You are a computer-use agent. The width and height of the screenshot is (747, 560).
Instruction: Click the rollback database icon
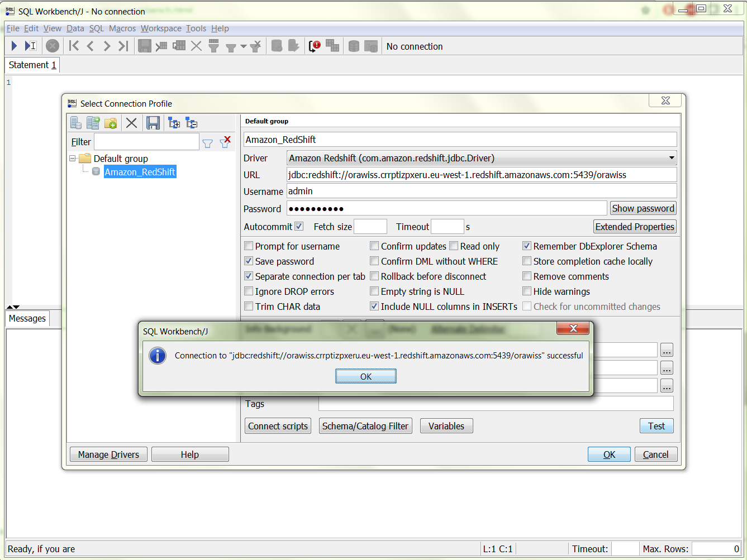coord(293,46)
